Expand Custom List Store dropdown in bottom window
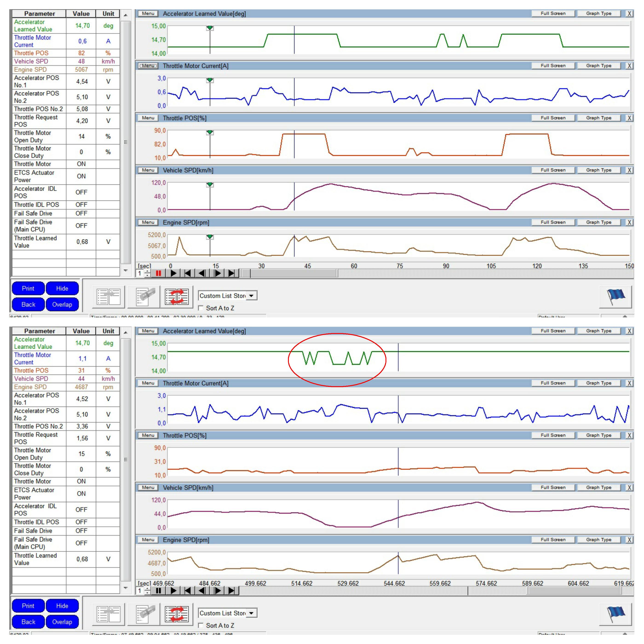Viewport: 644px width, 644px height. click(251, 613)
